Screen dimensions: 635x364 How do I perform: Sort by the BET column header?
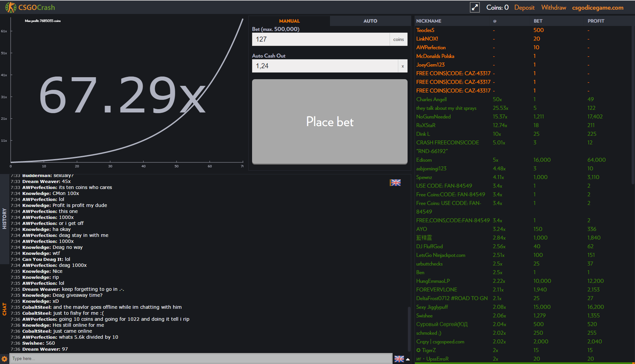point(538,21)
